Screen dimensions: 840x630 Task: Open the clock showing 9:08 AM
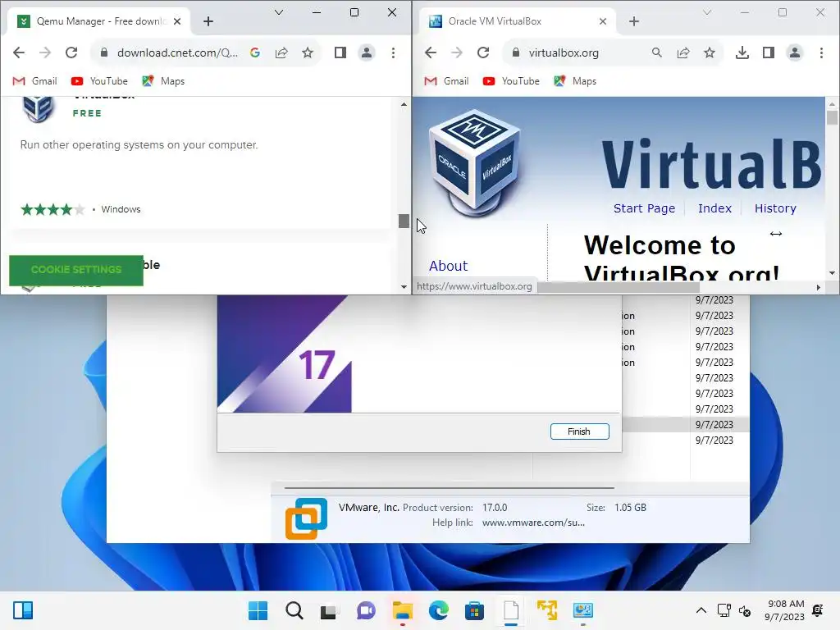785,610
